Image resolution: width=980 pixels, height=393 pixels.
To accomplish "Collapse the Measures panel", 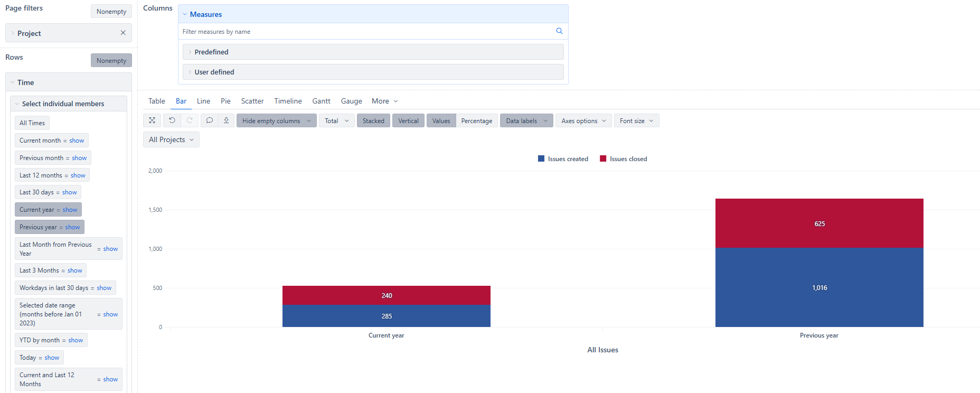I will (x=373, y=14).
